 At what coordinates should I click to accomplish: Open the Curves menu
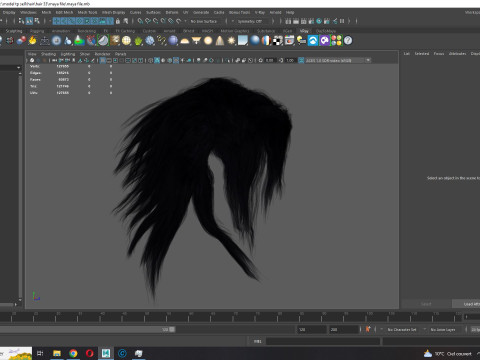(x=135, y=12)
